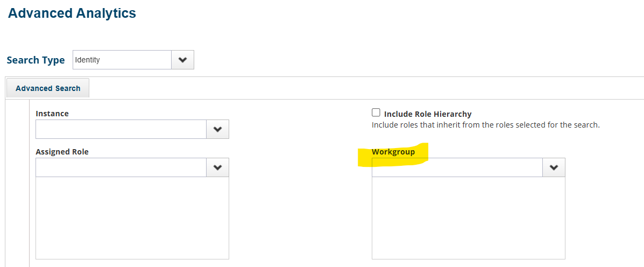Screen dimensions: 644x267
Task: Click inside the Instance text field
Action: (x=121, y=129)
